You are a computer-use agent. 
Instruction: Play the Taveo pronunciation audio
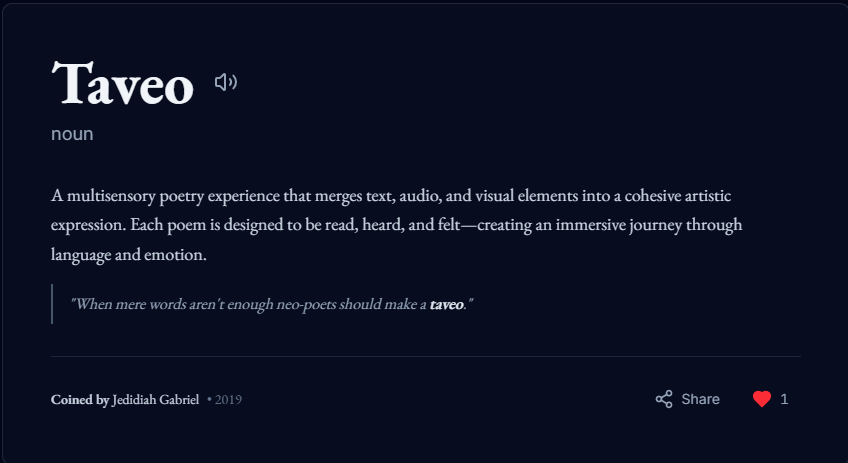[226, 82]
